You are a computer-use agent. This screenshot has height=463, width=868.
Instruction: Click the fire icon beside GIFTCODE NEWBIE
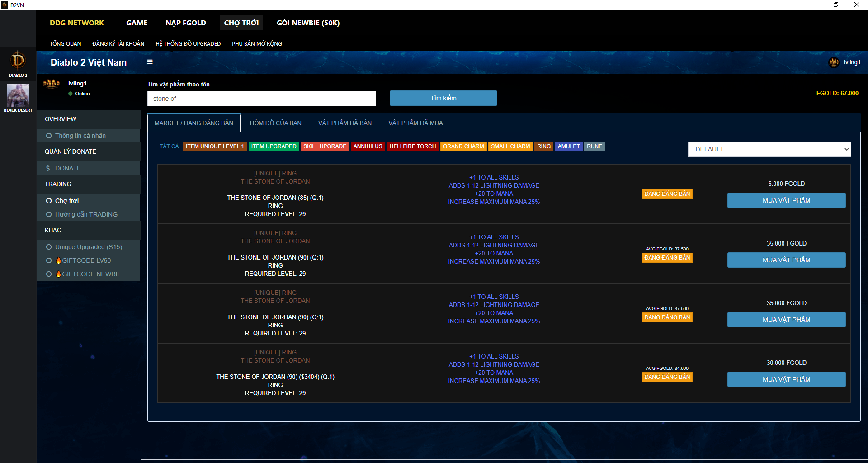pos(58,274)
